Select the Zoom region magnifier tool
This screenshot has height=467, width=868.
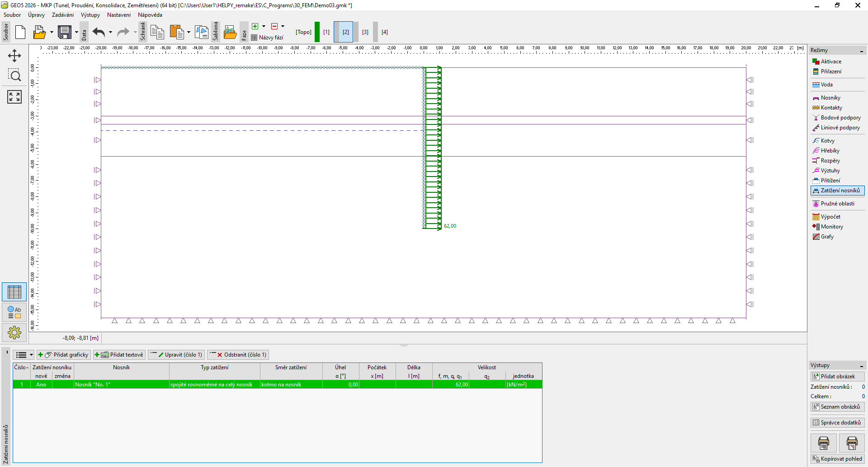point(14,76)
